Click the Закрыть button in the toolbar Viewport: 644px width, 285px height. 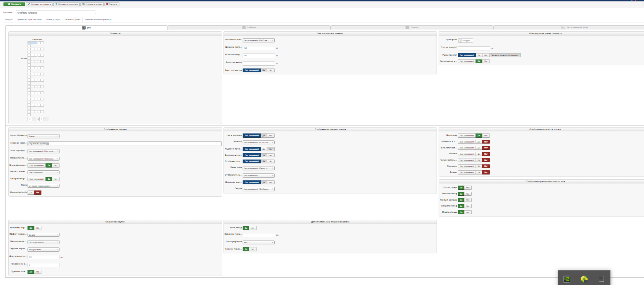112,4
